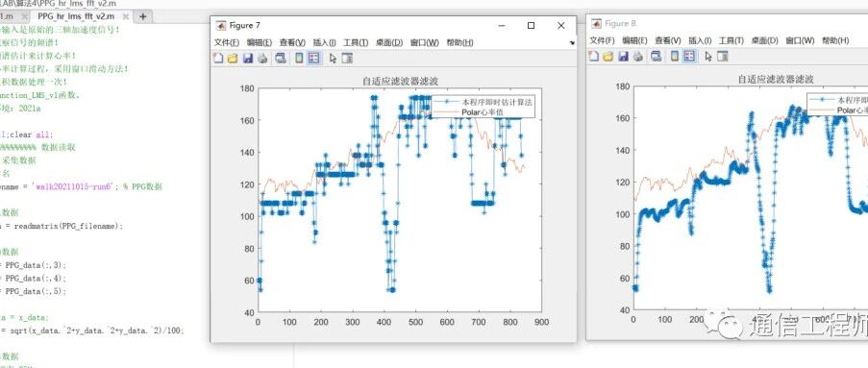Save Figure 8 using the floppy disk icon

(x=623, y=56)
